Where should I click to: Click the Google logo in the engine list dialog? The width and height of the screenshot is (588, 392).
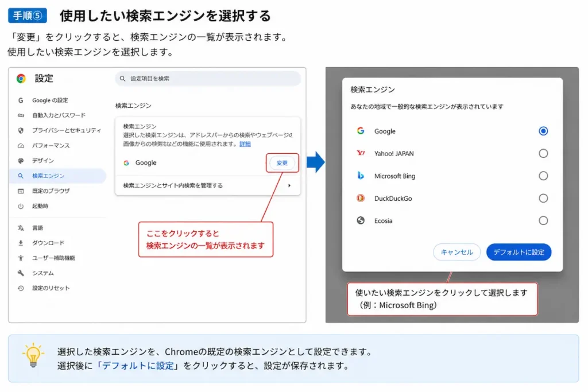361,131
